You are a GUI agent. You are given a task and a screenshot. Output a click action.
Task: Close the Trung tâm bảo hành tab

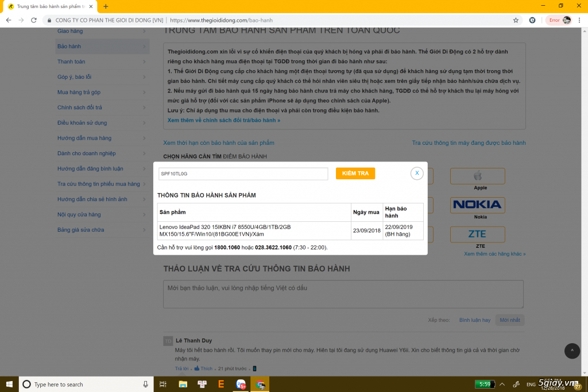(x=91, y=6)
